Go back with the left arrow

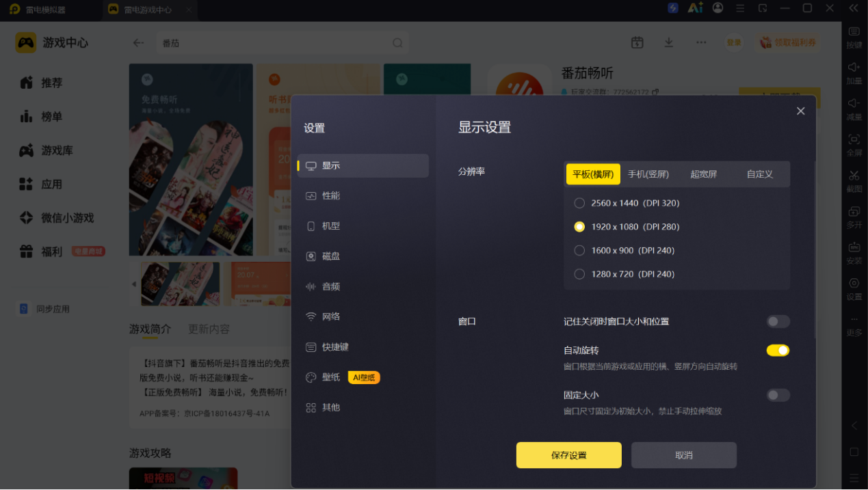138,43
